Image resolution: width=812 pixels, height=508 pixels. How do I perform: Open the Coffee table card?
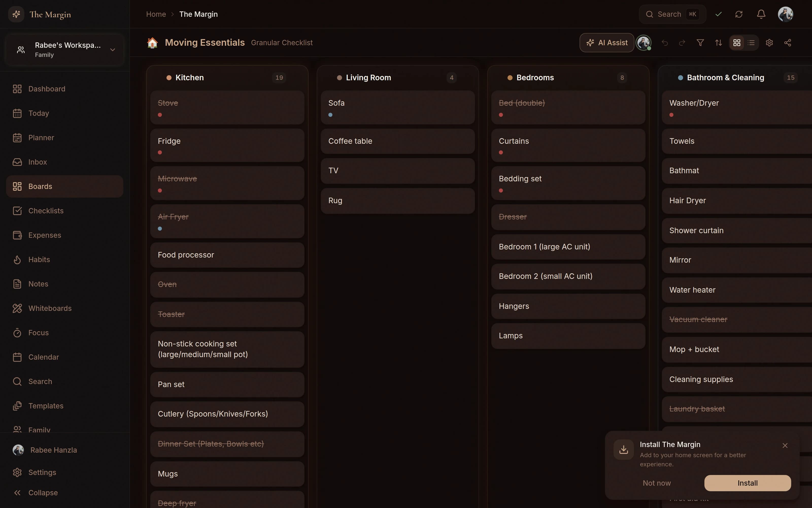(398, 141)
